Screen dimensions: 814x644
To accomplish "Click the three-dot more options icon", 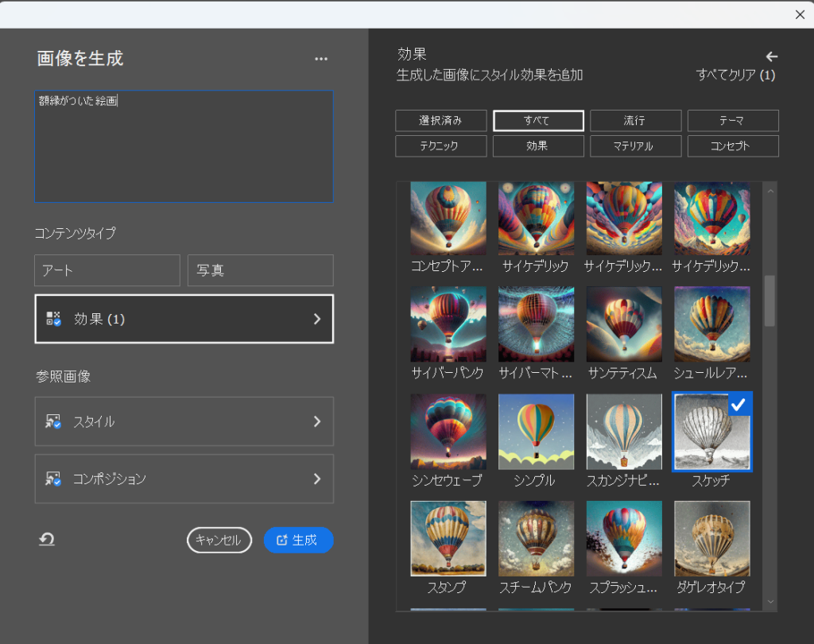I will [x=320, y=59].
